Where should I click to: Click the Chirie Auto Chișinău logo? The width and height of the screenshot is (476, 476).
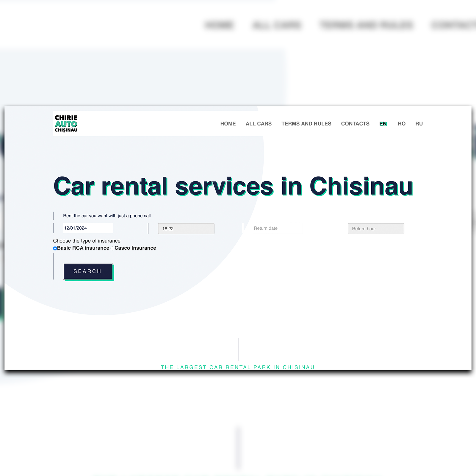click(66, 123)
